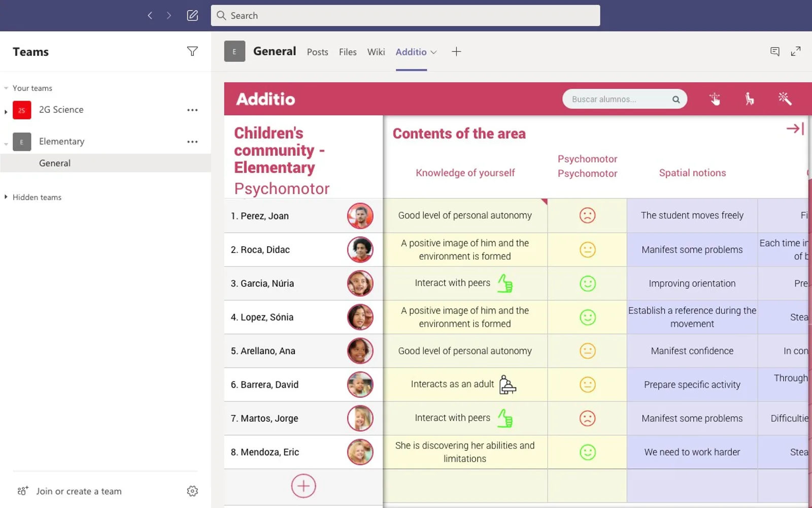812x508 pixels.
Task: Click the Additio magic wand icon
Action: pyautogui.click(x=785, y=99)
